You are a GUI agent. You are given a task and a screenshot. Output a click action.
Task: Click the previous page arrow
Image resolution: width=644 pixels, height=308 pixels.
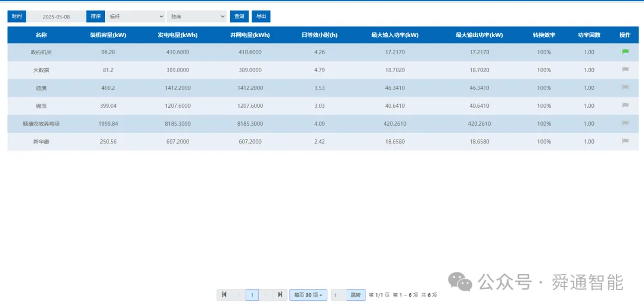point(238,294)
